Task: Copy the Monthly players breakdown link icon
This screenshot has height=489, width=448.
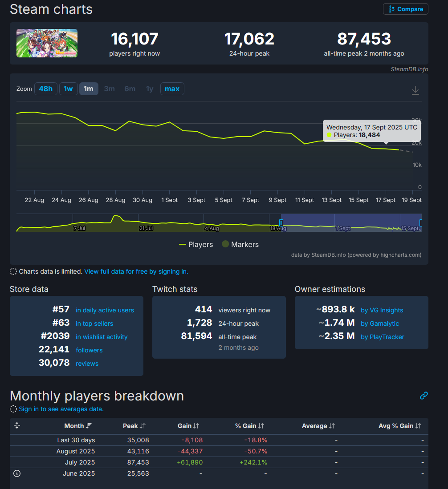Action: (x=424, y=396)
